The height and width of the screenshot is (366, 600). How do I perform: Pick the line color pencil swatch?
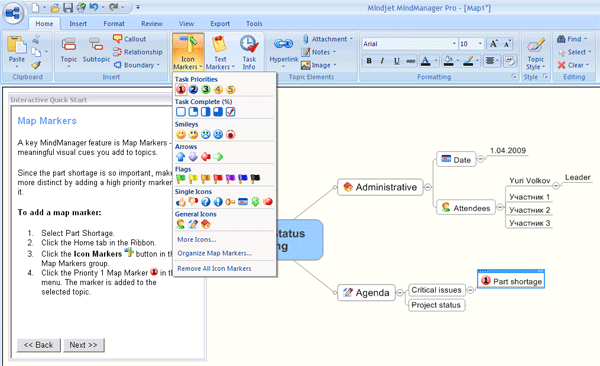coord(468,60)
